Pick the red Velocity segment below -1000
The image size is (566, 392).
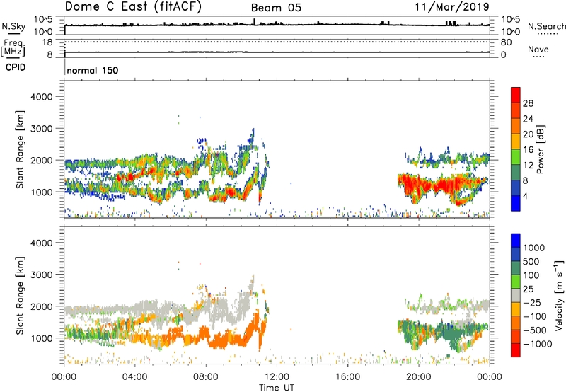pos(516,350)
